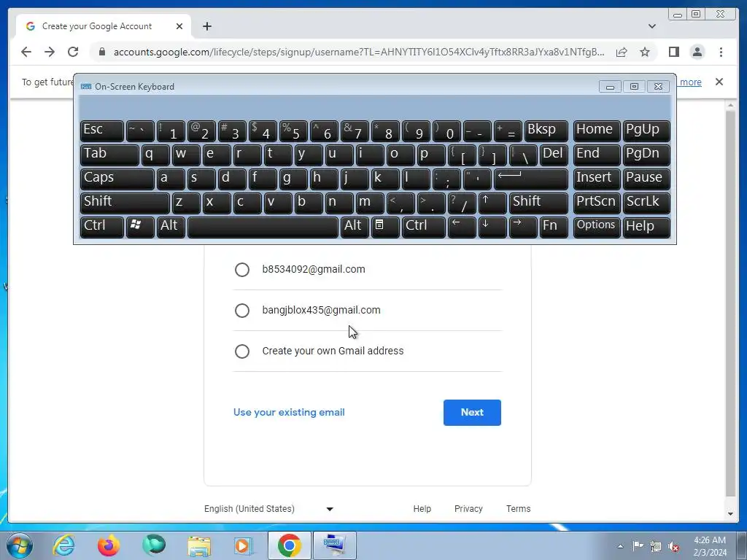The height and width of the screenshot is (560, 747).
Task: Open the Help footer link
Action: tap(422, 508)
